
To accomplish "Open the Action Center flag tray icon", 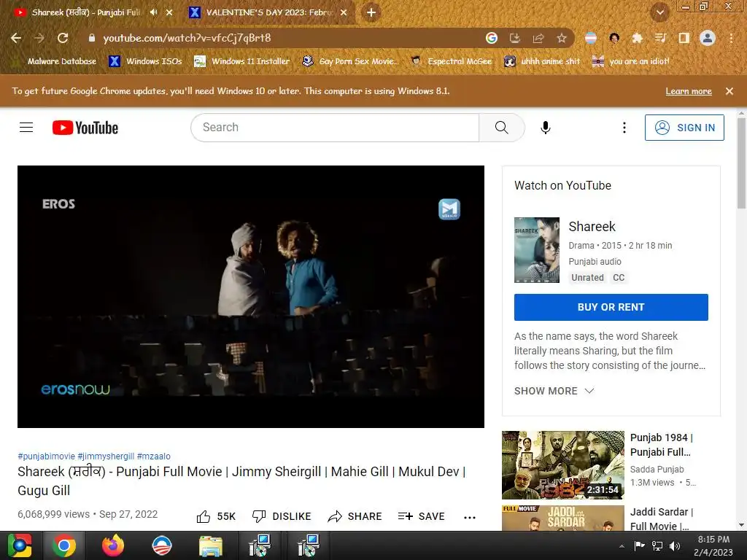I will [639, 546].
